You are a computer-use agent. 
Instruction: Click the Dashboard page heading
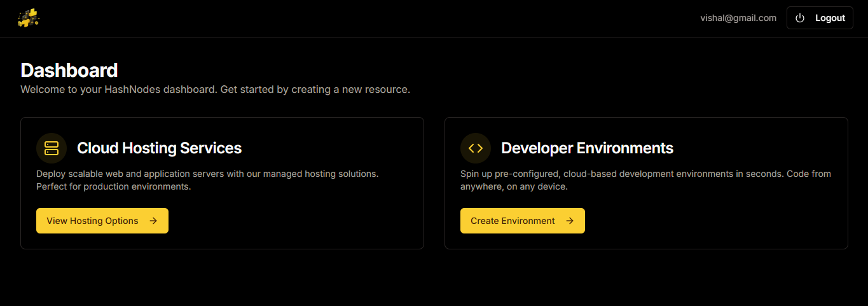tap(69, 70)
